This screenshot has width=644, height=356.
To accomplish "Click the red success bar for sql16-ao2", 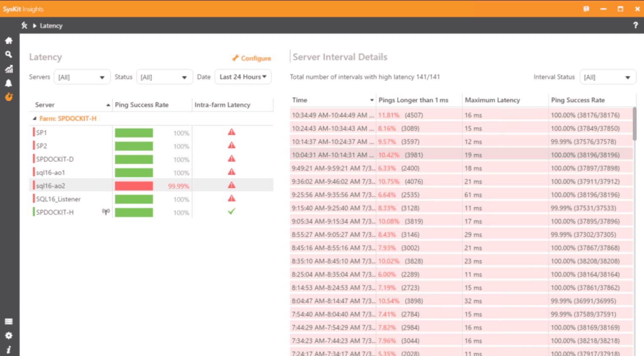I will [134, 186].
